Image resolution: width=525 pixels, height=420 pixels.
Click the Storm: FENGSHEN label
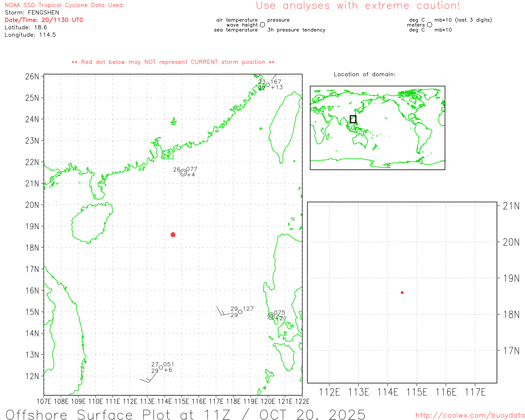32,12
